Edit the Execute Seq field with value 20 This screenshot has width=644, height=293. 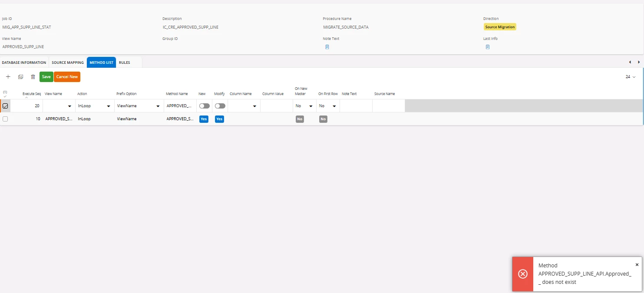coord(26,106)
